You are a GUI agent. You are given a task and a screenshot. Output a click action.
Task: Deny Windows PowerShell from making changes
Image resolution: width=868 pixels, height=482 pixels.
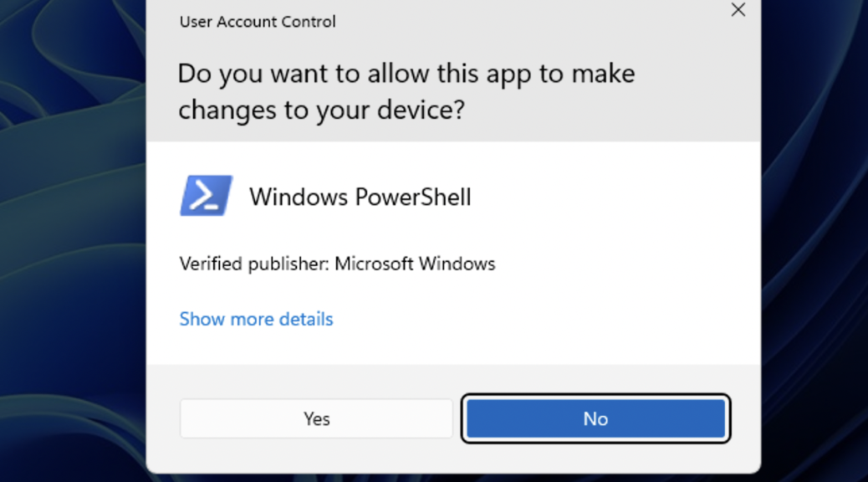pyautogui.click(x=595, y=419)
